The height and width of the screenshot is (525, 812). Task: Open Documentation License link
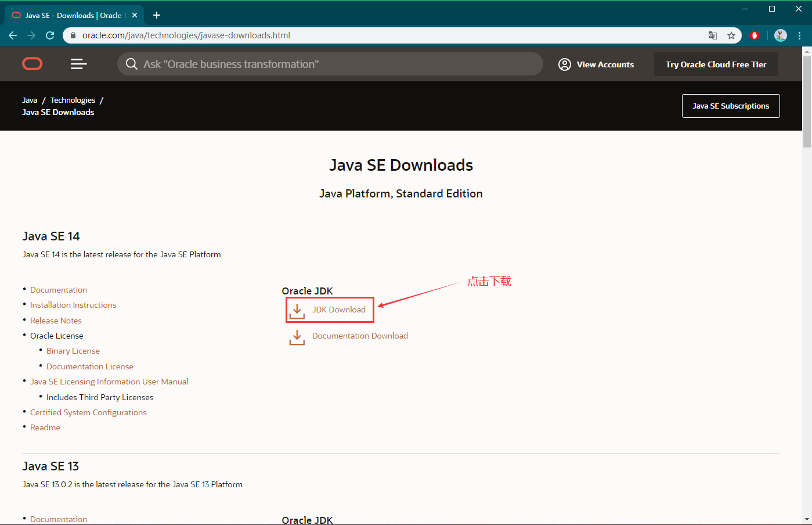point(90,366)
